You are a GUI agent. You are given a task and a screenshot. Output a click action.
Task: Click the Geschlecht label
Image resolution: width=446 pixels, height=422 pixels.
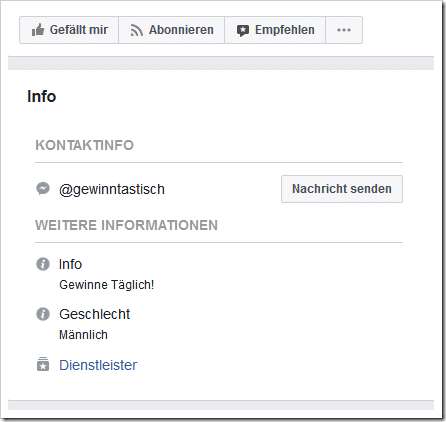coord(95,314)
